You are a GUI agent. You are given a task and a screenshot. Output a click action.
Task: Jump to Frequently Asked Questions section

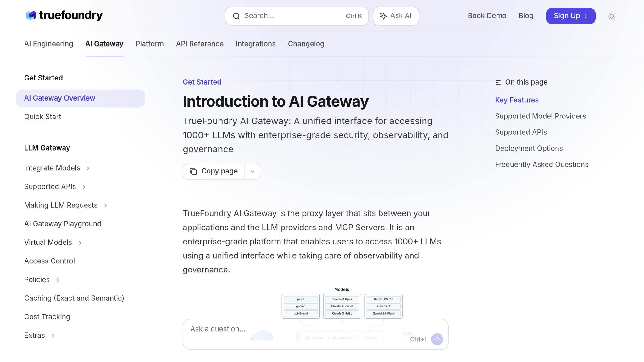[x=541, y=164]
